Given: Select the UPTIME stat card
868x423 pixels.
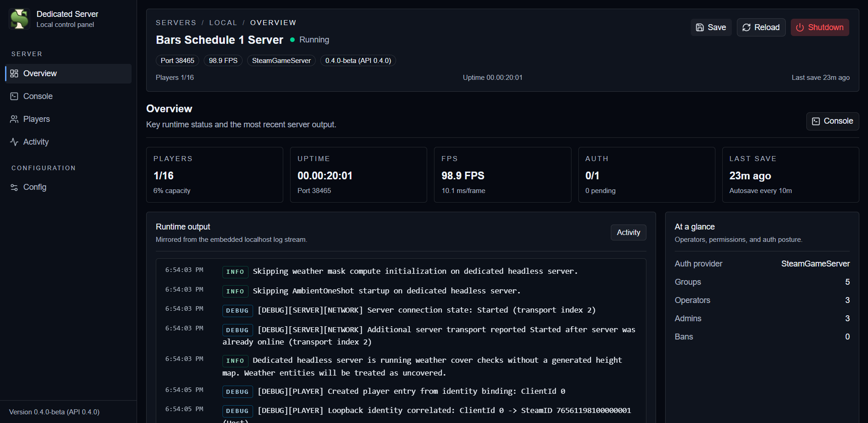Looking at the screenshot, I should (359, 175).
